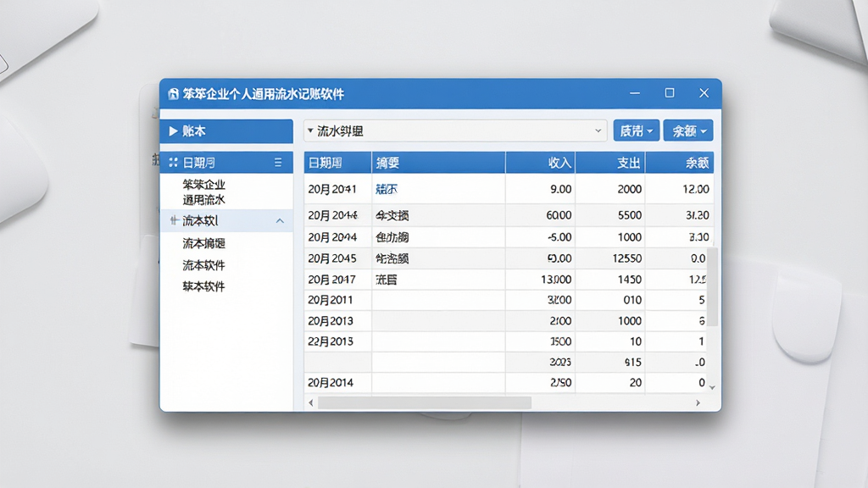Minimize the 流水记账软件 window

pyautogui.click(x=635, y=93)
